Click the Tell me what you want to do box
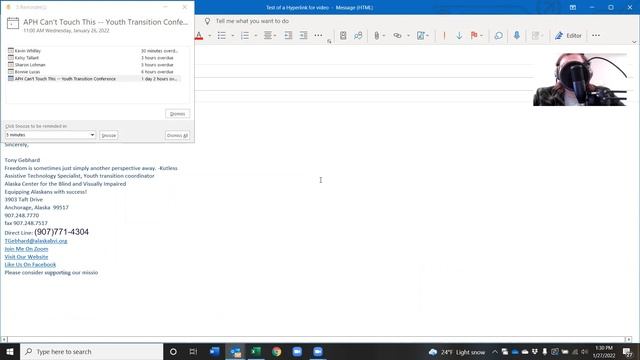 click(x=252, y=21)
